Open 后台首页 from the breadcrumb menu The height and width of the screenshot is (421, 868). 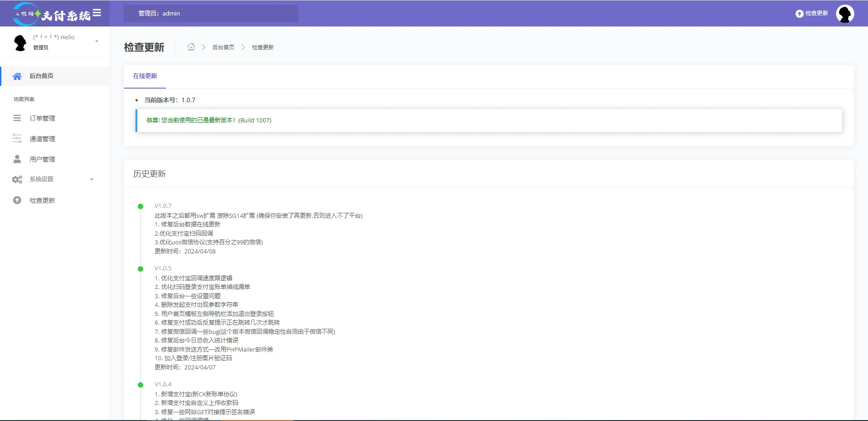(223, 47)
